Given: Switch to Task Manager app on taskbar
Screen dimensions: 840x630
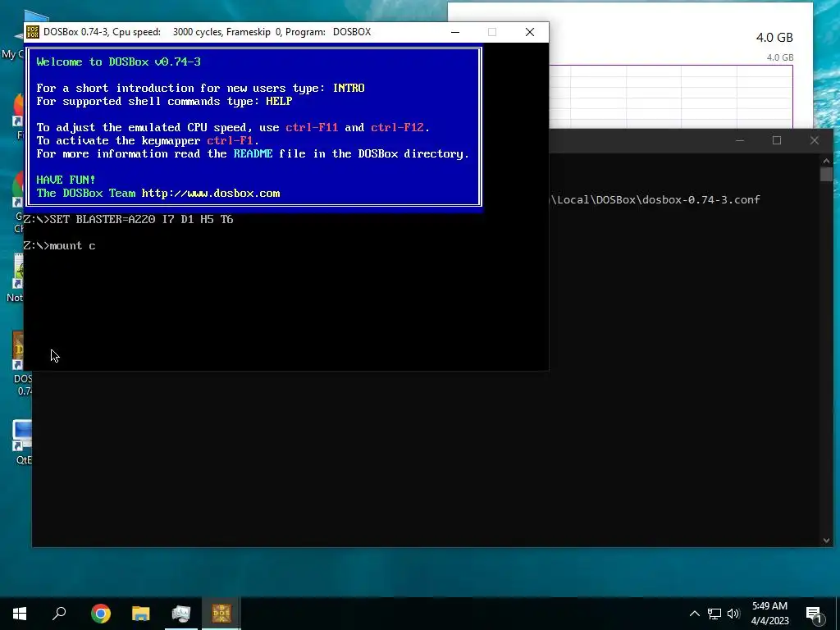Looking at the screenshot, I should (181, 614).
